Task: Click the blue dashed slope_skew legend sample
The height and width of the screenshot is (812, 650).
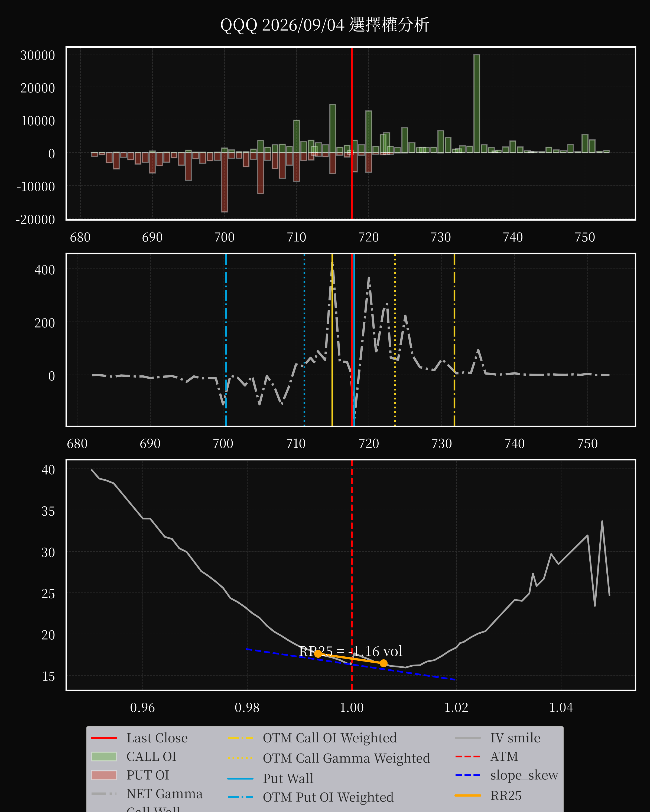Action: click(x=468, y=775)
